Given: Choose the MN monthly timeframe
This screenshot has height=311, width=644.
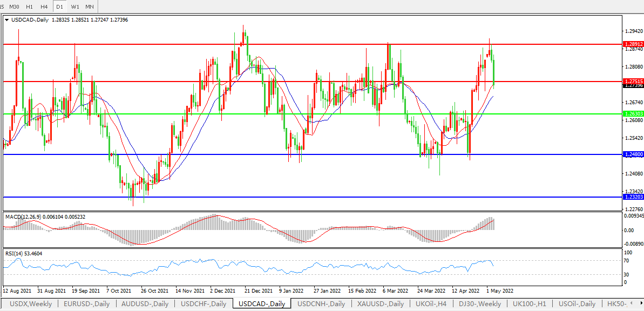Looking at the screenshot, I should click(90, 6).
